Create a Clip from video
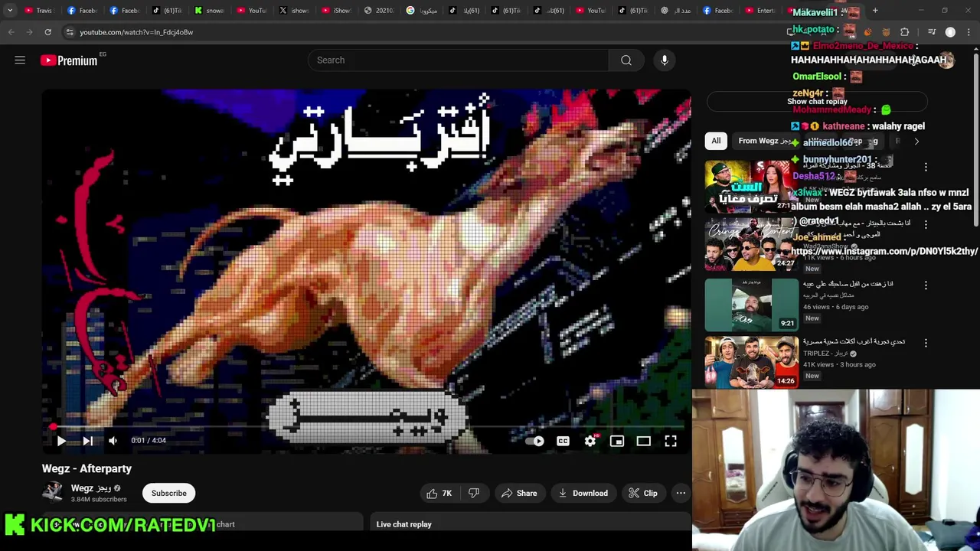The image size is (980, 551). [x=643, y=494]
